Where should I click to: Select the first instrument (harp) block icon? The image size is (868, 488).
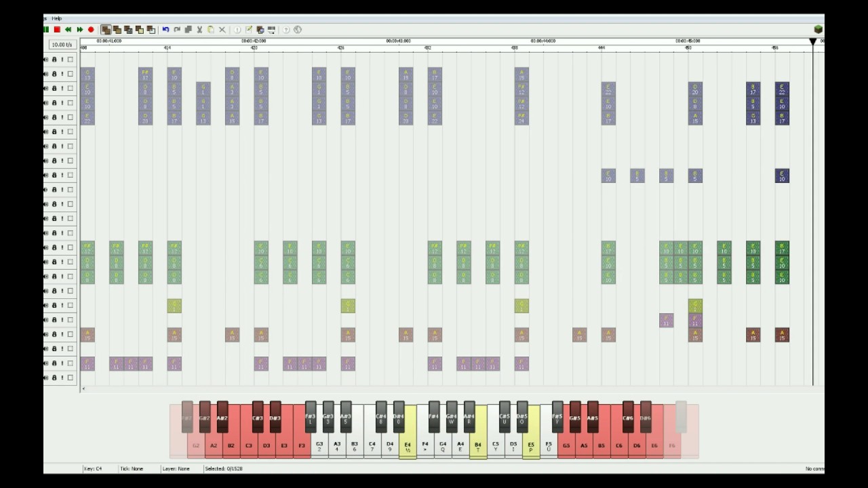tap(106, 30)
